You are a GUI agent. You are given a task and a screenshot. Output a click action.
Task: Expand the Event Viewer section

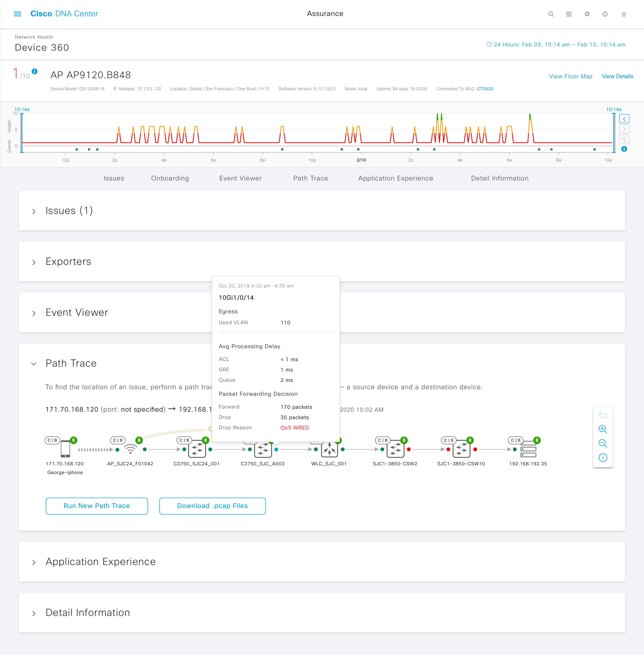[34, 313]
